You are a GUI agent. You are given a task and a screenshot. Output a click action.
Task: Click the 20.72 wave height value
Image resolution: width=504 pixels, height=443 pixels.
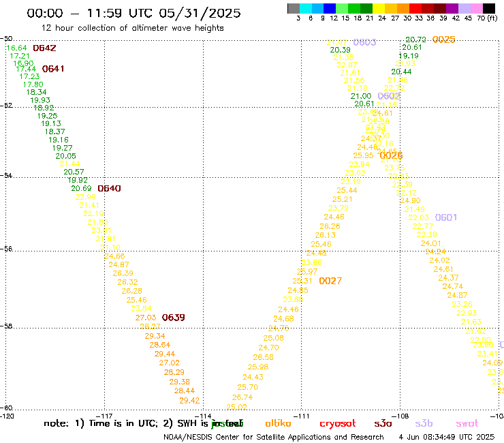415,40
